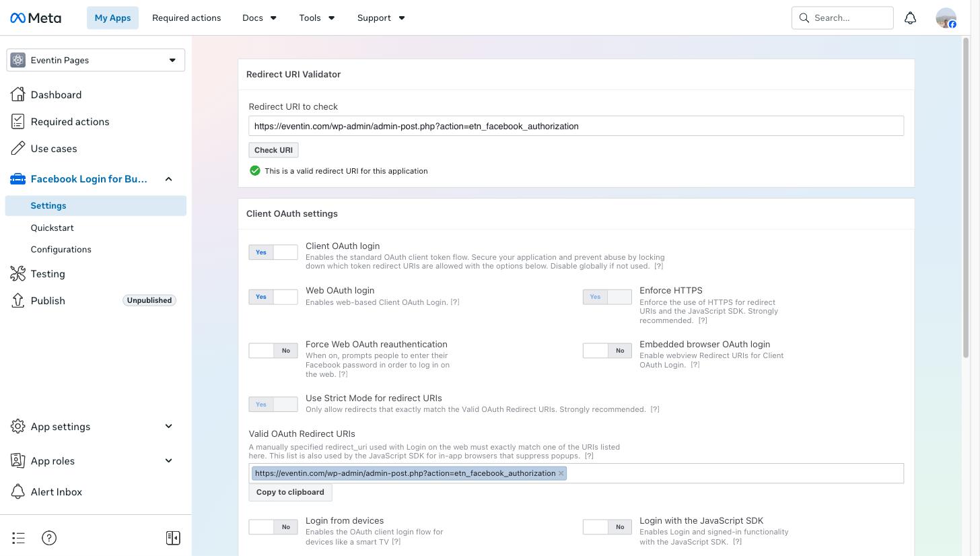The image size is (980, 556).
Task: Open the help question mark icon
Action: click(49, 538)
